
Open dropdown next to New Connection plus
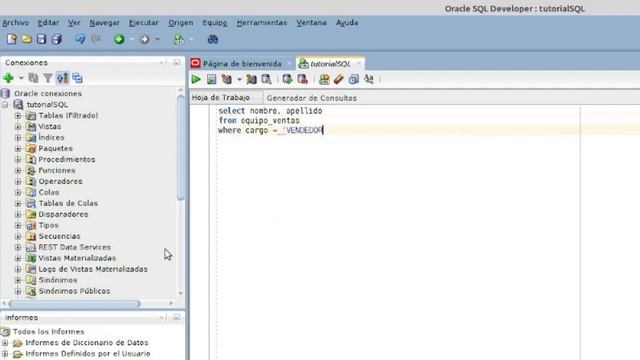click(21, 78)
